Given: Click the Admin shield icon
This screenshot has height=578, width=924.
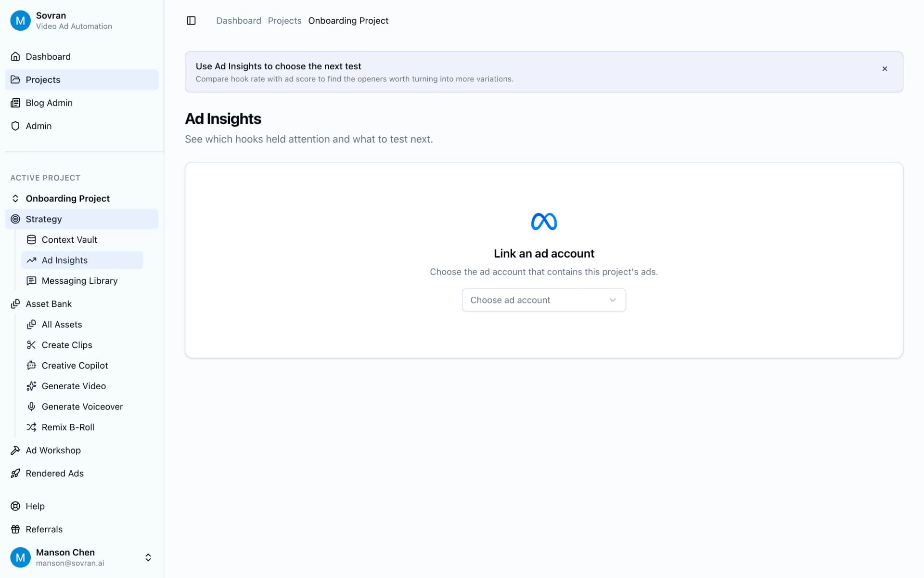Looking at the screenshot, I should (x=15, y=126).
